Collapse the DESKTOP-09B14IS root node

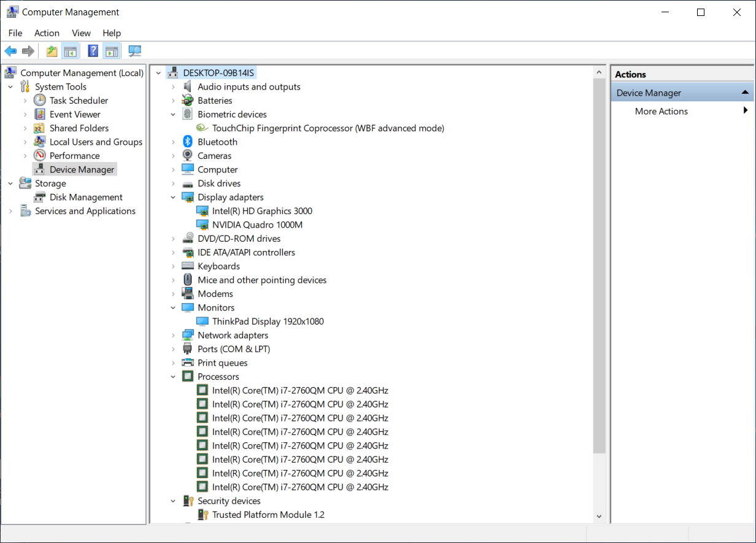click(x=158, y=73)
